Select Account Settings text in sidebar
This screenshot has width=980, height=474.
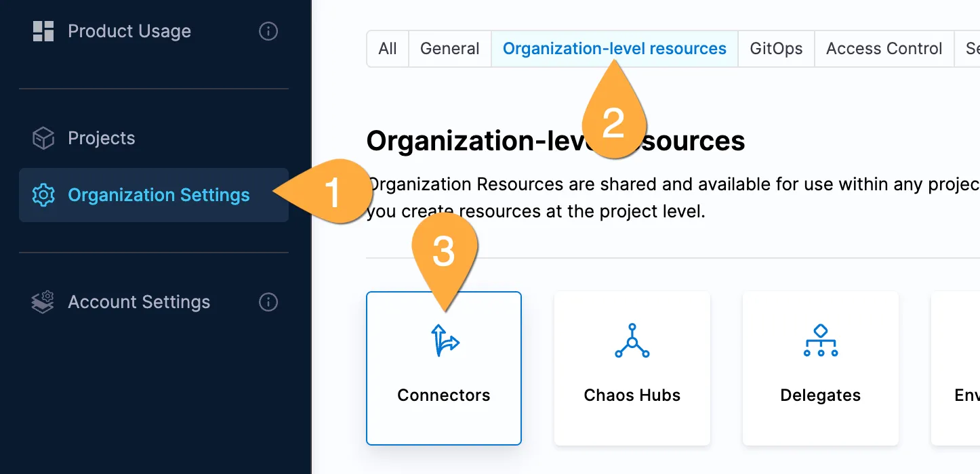(139, 302)
